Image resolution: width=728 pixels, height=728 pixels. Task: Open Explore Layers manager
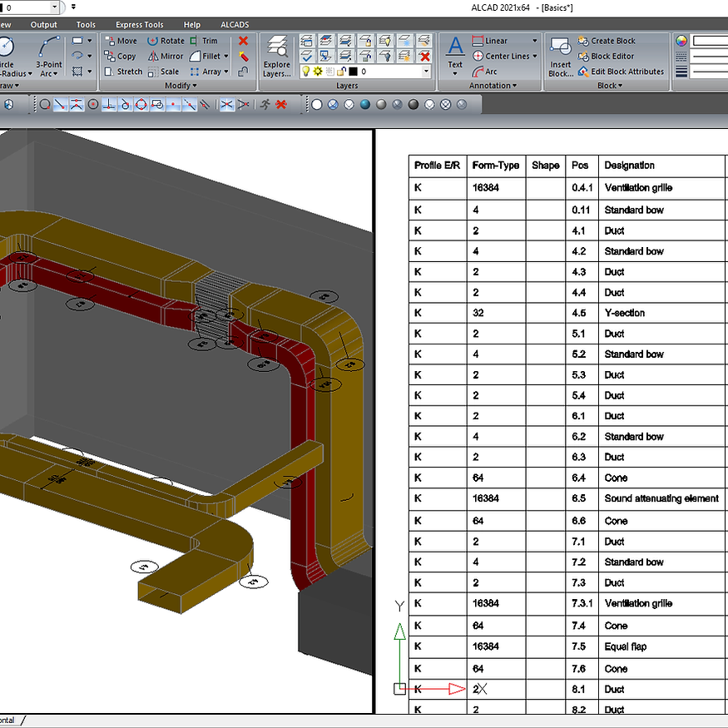(277, 57)
